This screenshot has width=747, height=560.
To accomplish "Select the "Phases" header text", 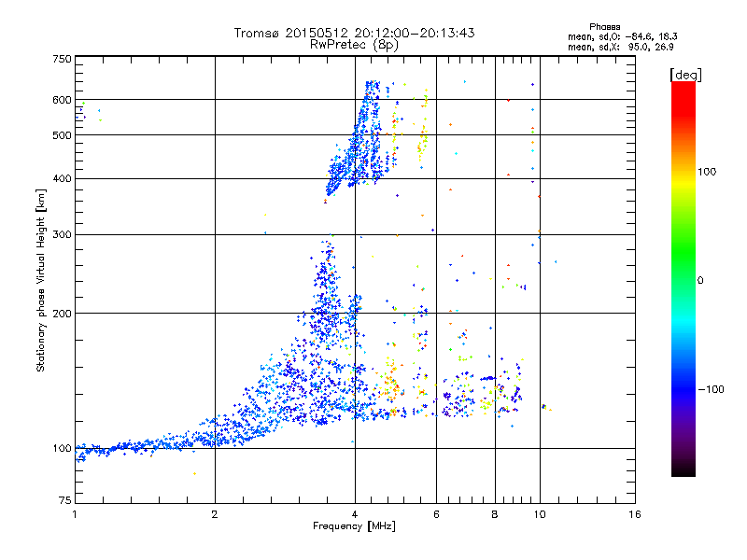I will [604, 27].
